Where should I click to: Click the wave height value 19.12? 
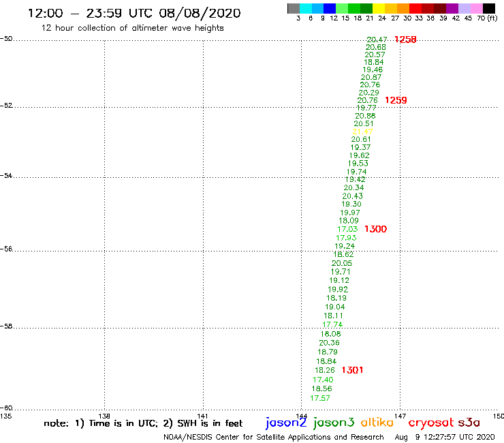click(339, 281)
